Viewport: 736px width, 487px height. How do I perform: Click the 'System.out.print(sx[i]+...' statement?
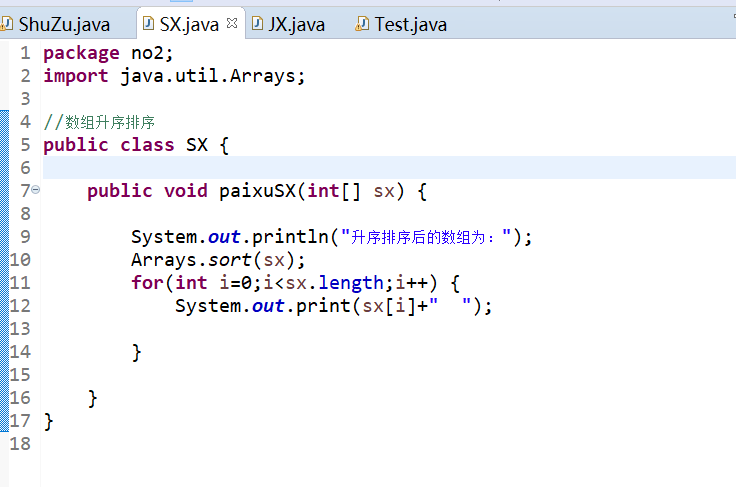[334, 306]
